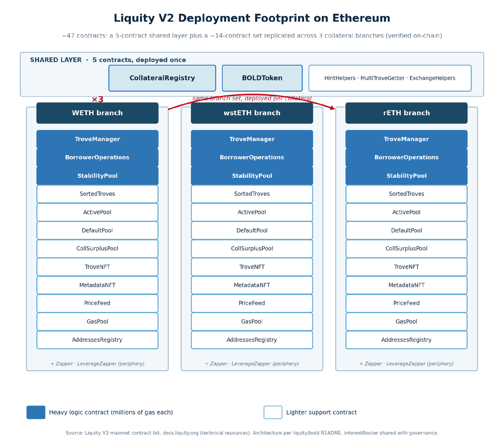Click the Source citation footer text

252,433
